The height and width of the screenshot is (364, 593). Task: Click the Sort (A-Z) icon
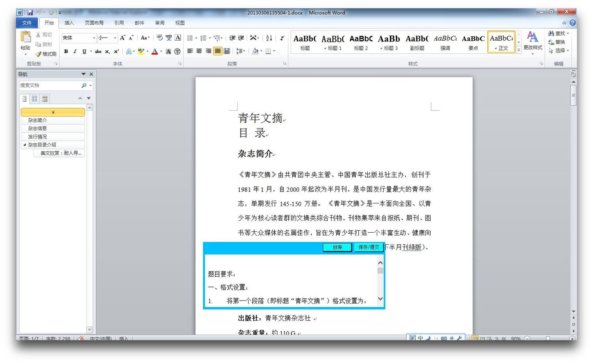[x=269, y=38]
